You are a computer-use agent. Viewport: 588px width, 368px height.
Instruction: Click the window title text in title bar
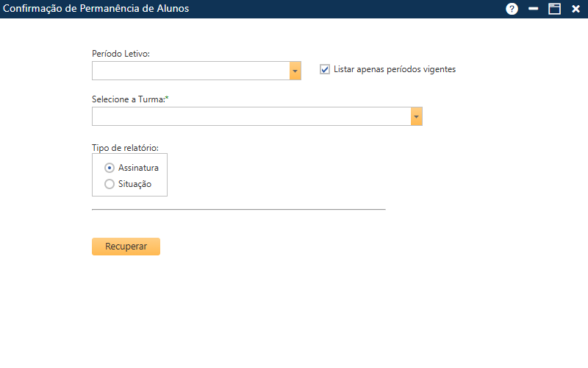(x=96, y=9)
